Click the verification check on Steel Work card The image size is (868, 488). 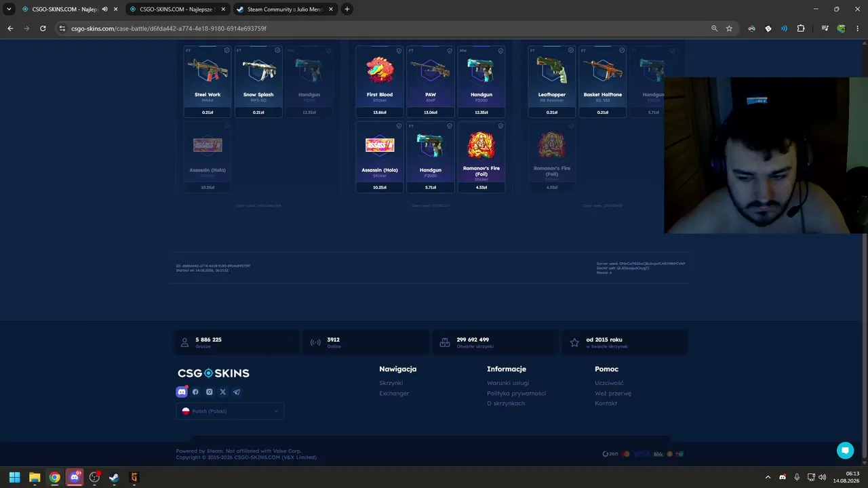coord(226,50)
